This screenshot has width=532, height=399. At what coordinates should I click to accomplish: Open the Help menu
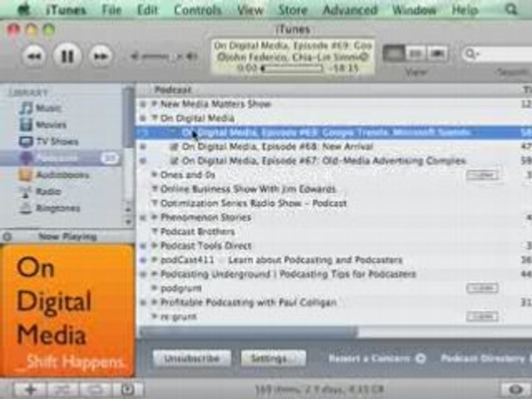(x=465, y=10)
